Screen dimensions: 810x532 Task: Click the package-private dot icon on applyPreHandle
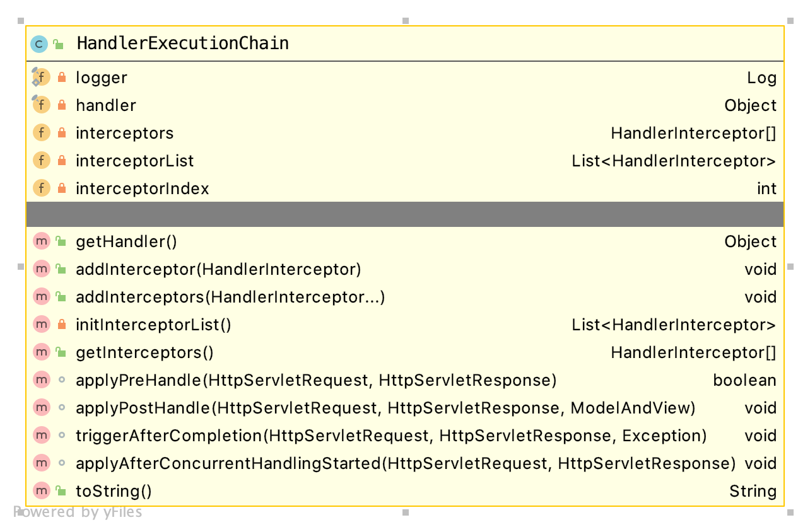(x=61, y=380)
